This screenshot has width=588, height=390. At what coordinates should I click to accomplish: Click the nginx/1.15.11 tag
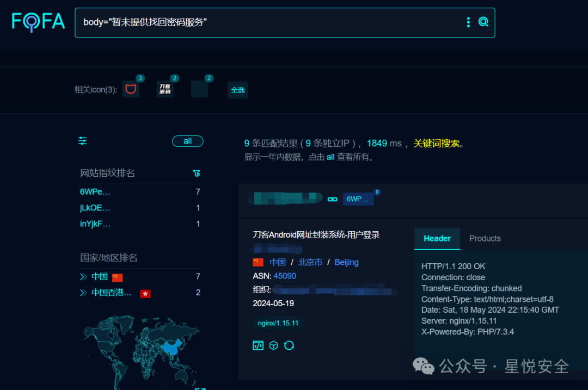click(x=278, y=323)
